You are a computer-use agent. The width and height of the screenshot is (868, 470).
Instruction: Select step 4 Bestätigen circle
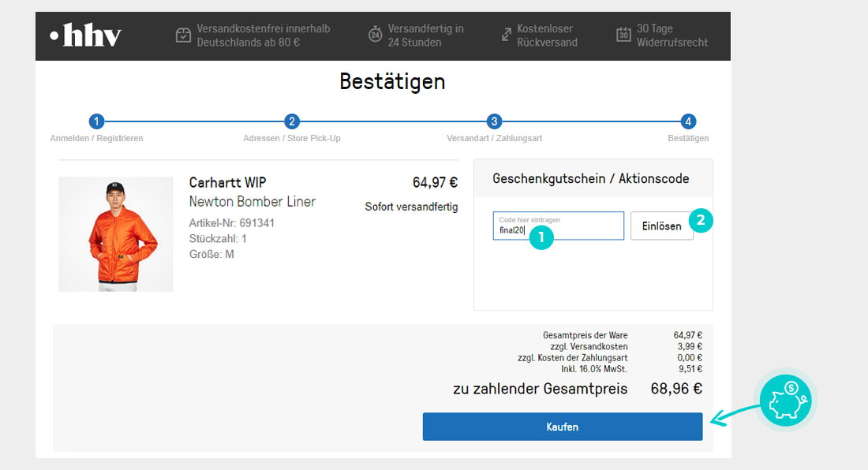pos(688,121)
